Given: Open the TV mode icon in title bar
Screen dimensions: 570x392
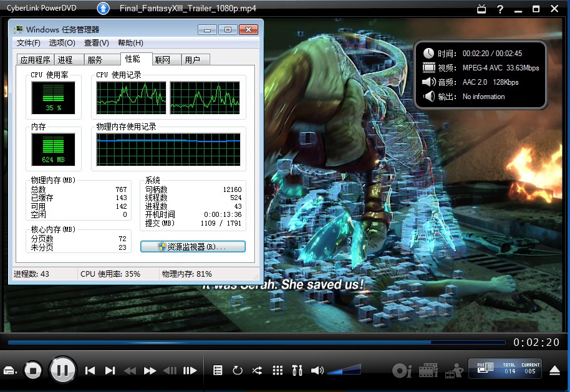Looking at the screenshot, I should [x=481, y=9].
